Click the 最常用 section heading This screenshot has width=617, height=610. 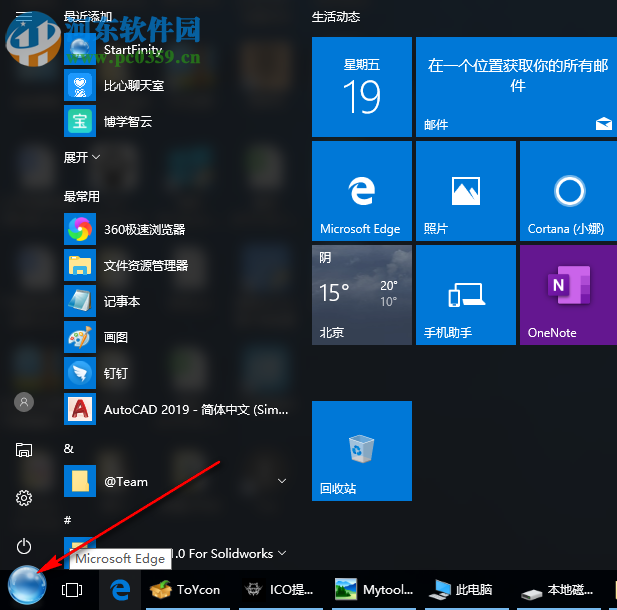[x=81, y=196]
